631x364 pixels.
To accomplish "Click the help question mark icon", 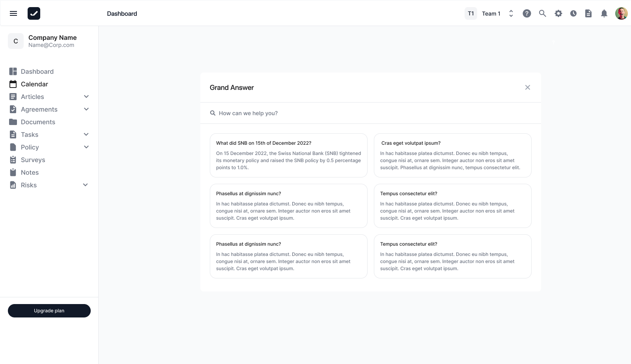I will coord(527,13).
